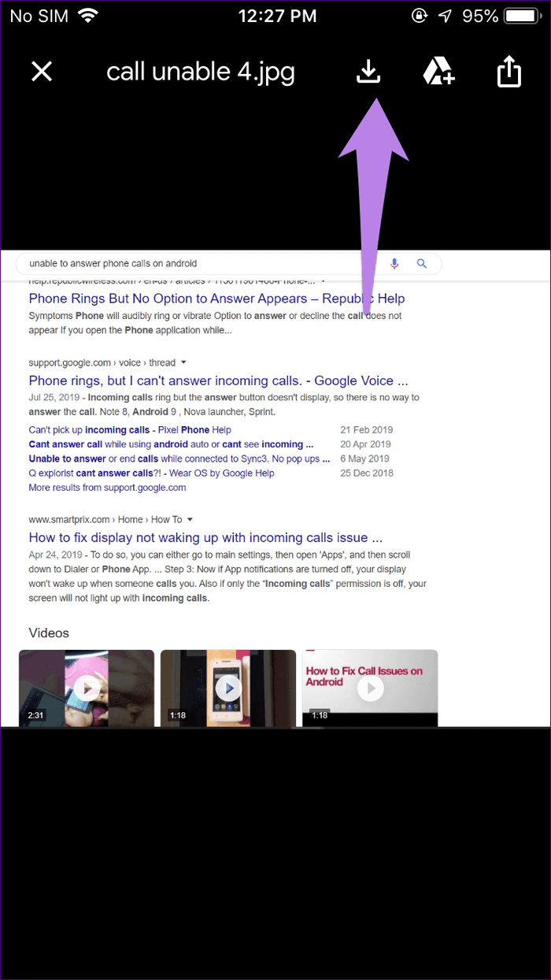Tap the No SIM carrier text
Screen dimensions: 551x980
(39, 16)
